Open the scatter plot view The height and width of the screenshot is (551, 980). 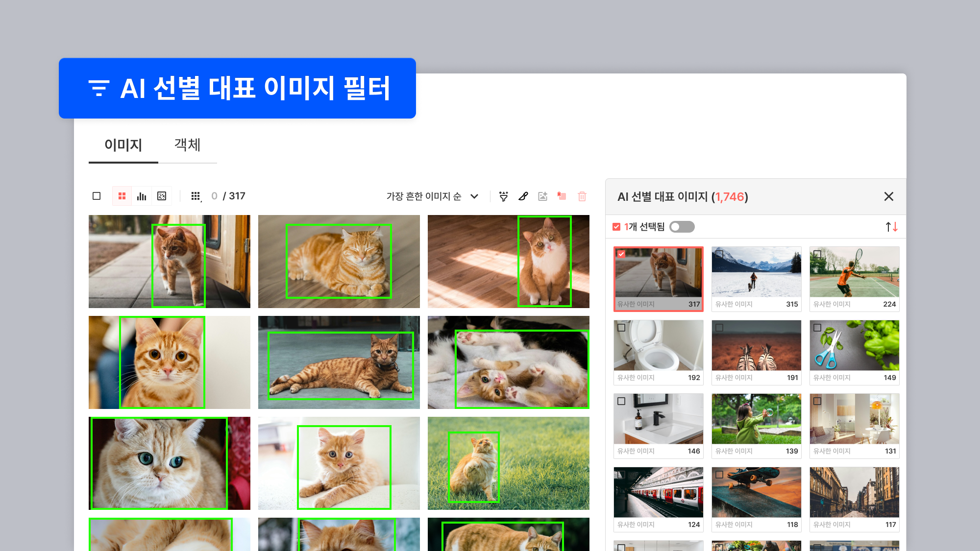[x=162, y=196]
